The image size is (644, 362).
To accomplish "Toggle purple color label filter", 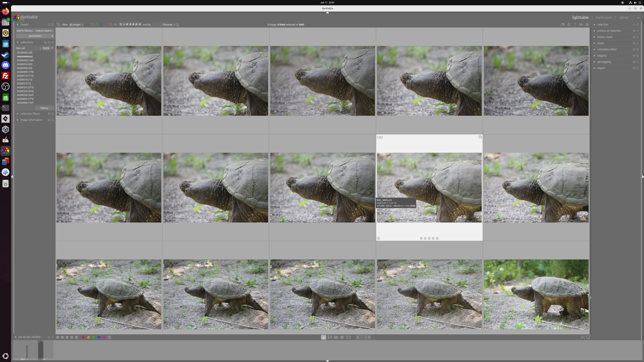I will 106,24.
